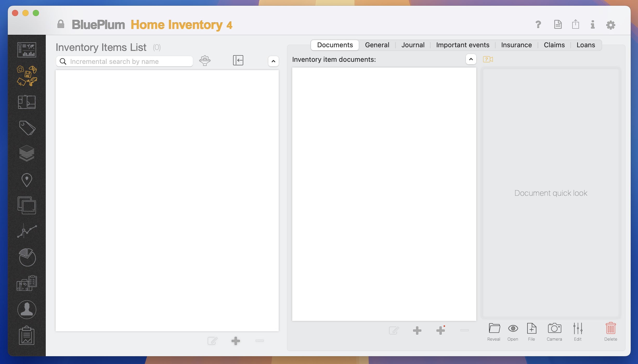Open the tags sidebar icon
Screen dimensions: 638x364
point(27,128)
